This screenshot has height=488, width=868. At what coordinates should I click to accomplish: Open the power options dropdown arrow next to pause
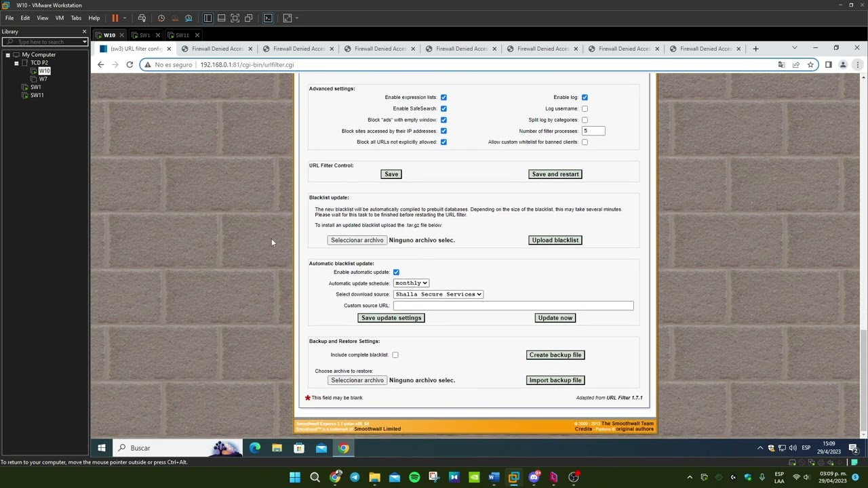click(x=125, y=18)
